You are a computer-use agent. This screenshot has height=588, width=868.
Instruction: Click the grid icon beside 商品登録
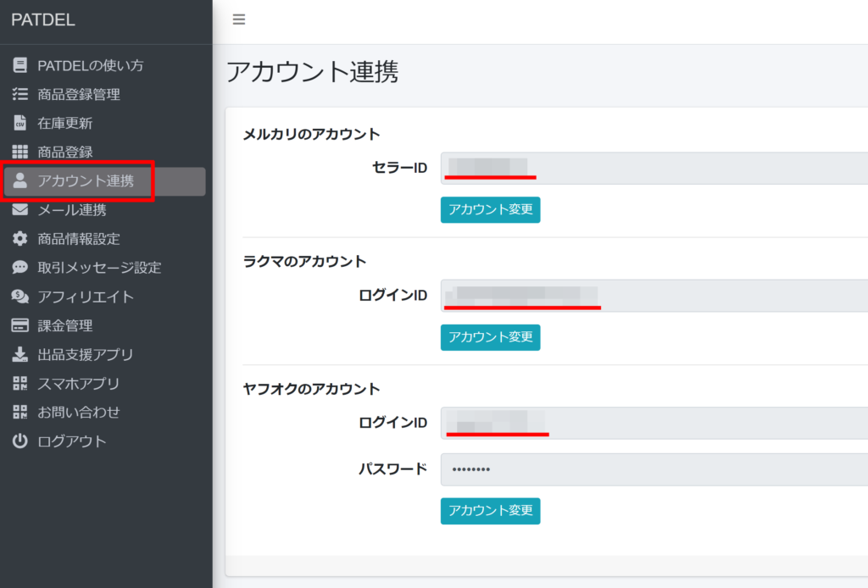(x=20, y=152)
